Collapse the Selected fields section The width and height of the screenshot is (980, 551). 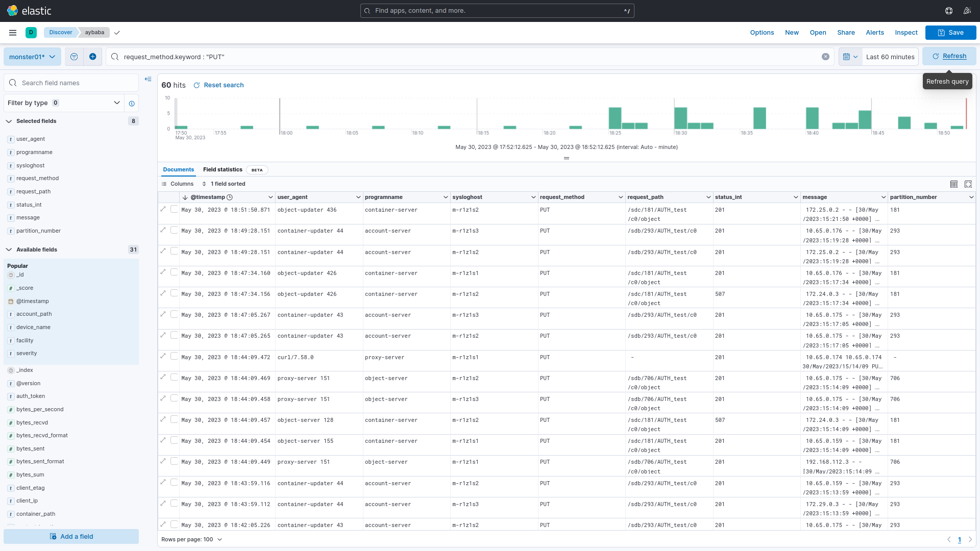point(9,121)
